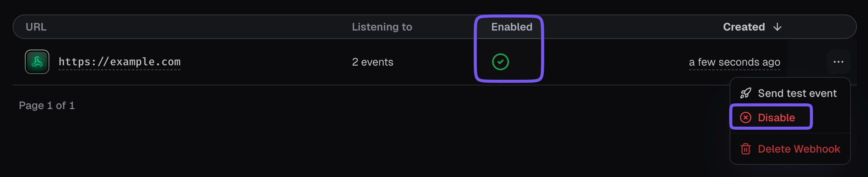Select Send test event from menu
868x177 pixels.
(x=797, y=93)
